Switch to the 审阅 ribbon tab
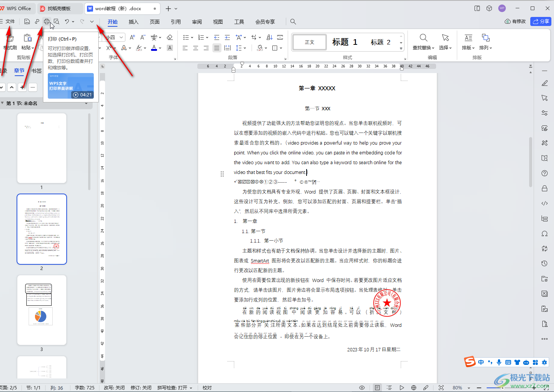Image resolution: width=554 pixels, height=392 pixels. coord(197,22)
